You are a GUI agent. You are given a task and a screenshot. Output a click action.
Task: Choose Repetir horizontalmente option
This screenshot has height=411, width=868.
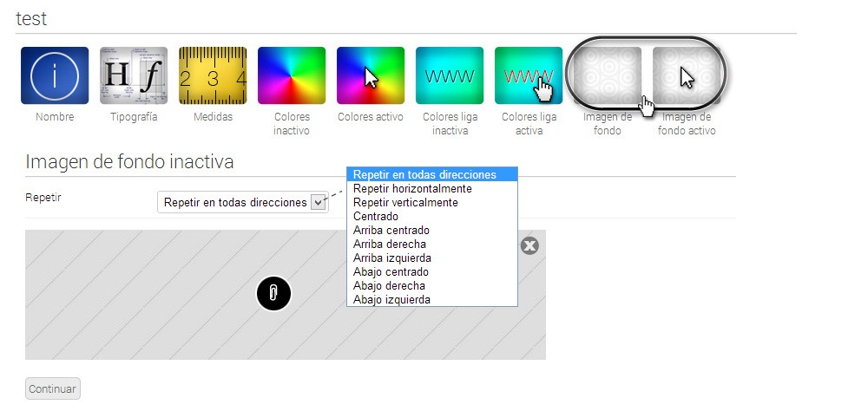[x=412, y=188]
